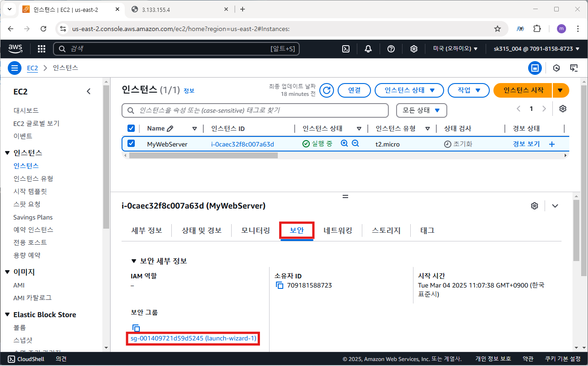Open the Chrome profile avatar
Image resolution: width=588 pixels, height=366 pixels.
[x=562, y=29]
